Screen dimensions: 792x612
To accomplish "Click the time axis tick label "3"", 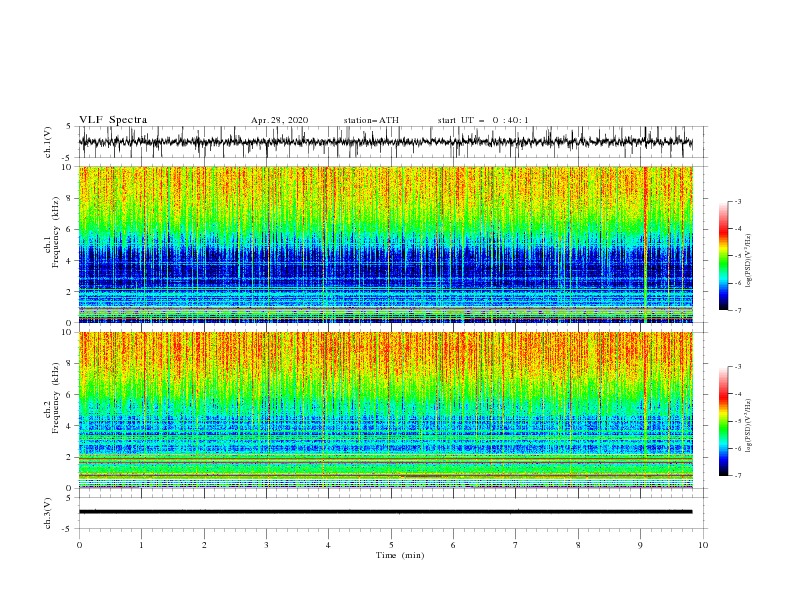I will point(266,545).
